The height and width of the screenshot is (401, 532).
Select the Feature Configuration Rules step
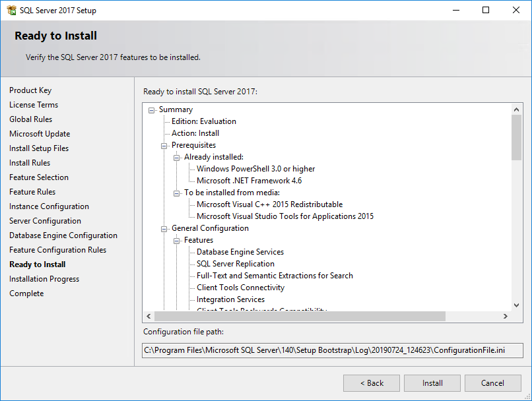(57, 250)
